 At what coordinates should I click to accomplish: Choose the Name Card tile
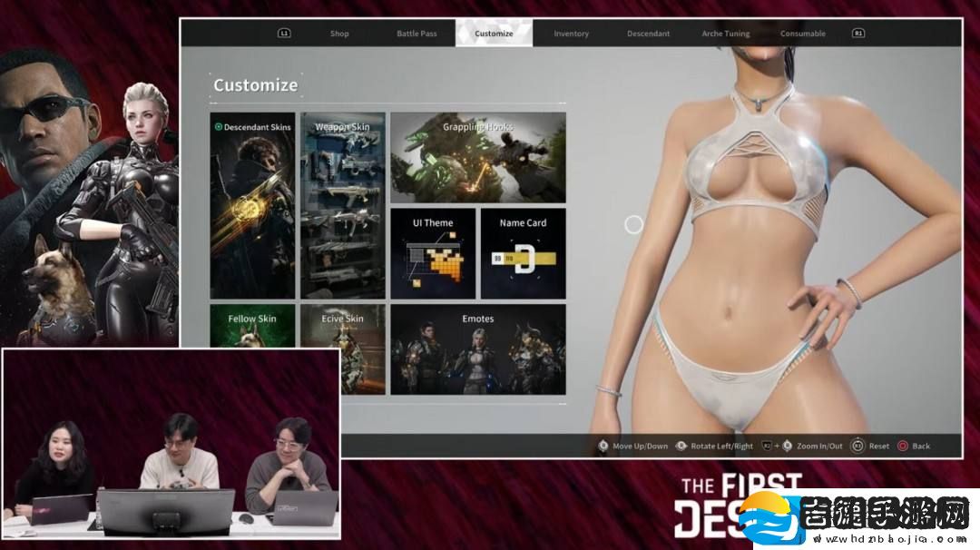click(524, 254)
